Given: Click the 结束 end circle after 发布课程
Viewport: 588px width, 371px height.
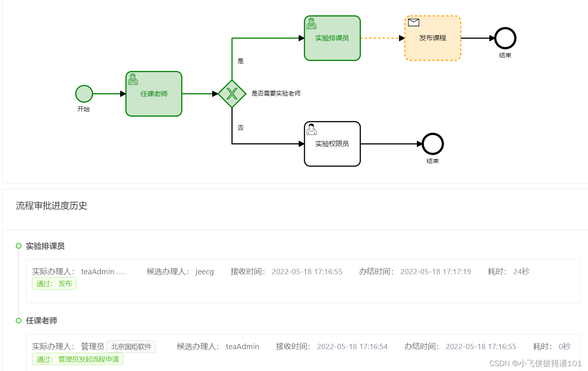Looking at the screenshot, I should coord(505,38).
